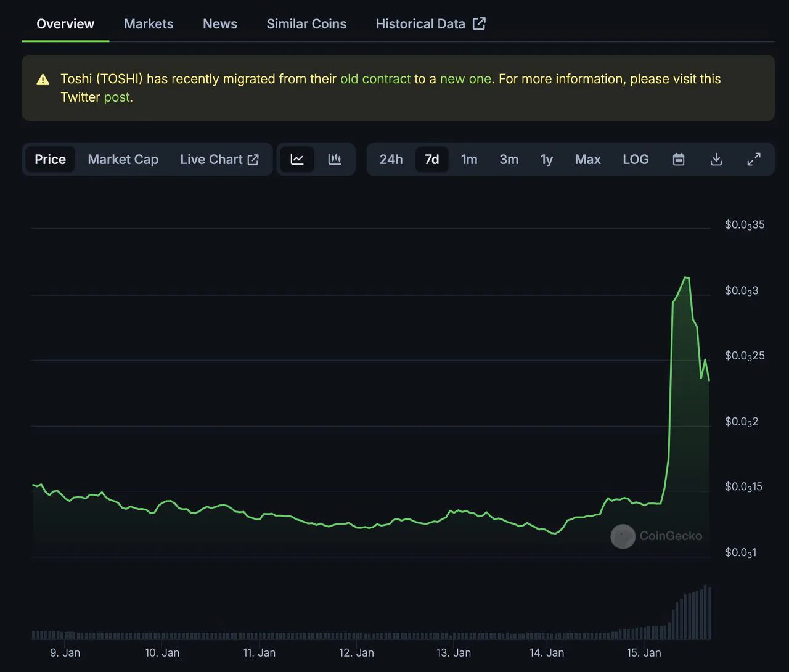Image resolution: width=789 pixels, height=672 pixels.
Task: Follow the 'new one' contract link
Action: click(x=465, y=79)
